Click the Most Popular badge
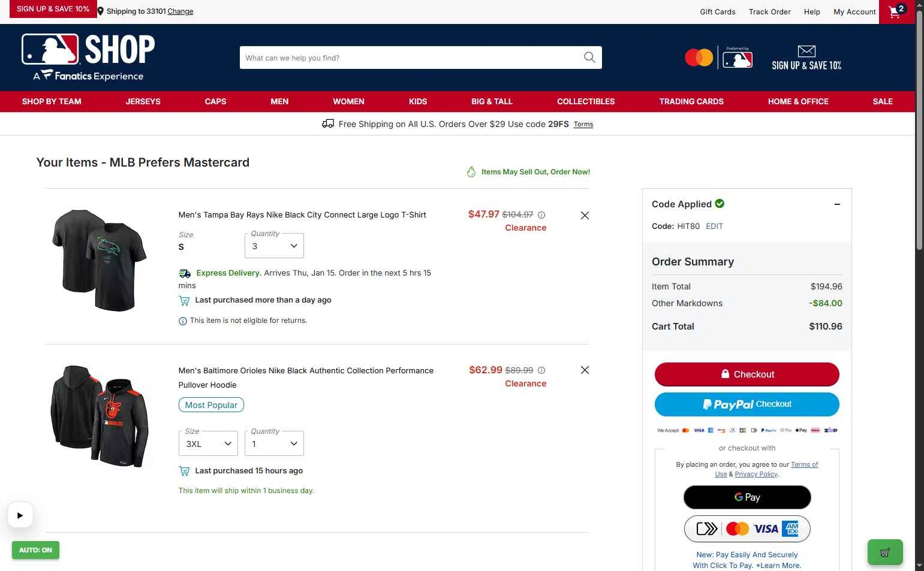924x571 pixels. (211, 405)
